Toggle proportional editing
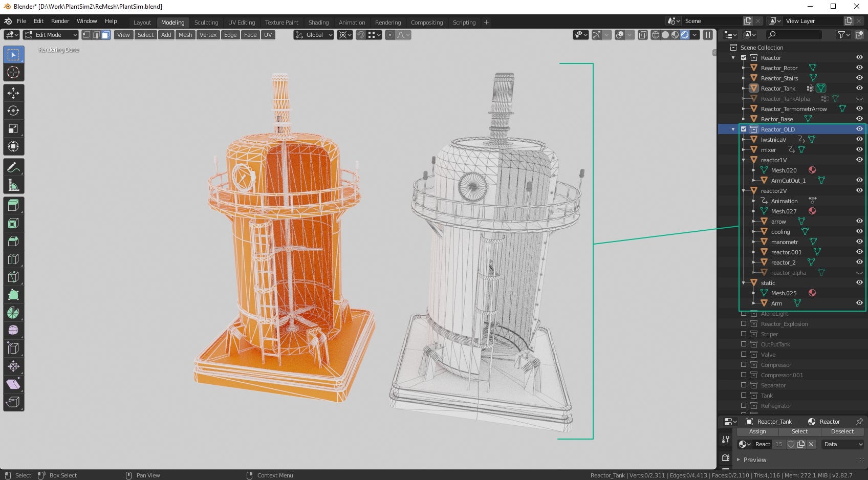 pyautogui.click(x=390, y=35)
